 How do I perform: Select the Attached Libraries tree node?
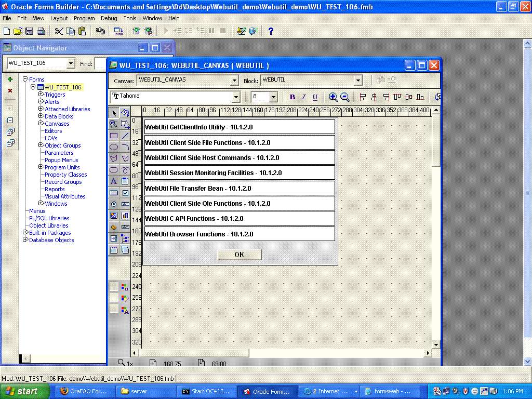(x=67, y=109)
